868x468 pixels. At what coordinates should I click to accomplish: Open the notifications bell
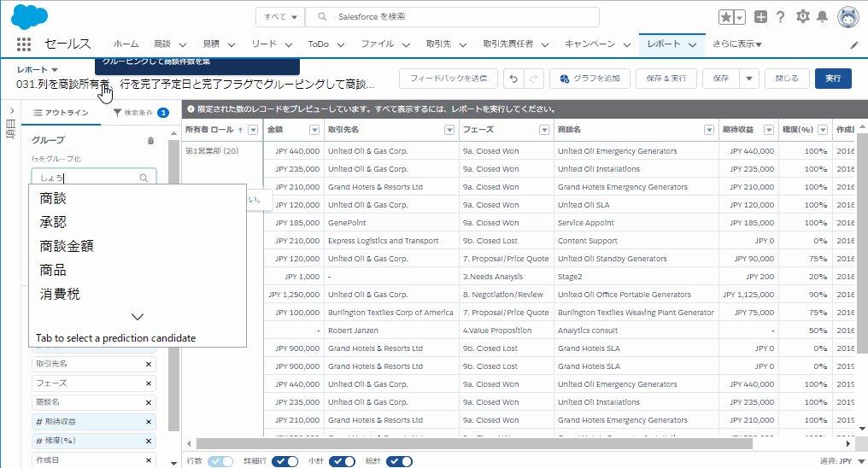coord(823,16)
